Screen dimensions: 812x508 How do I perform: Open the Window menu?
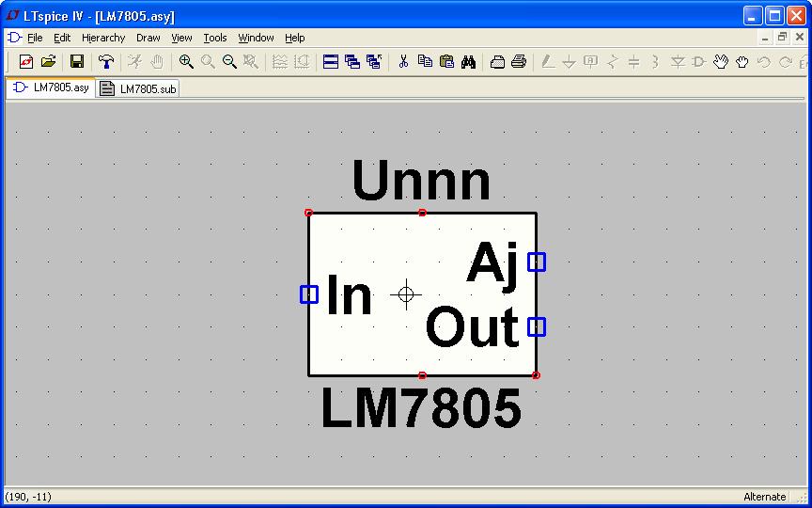[256, 38]
